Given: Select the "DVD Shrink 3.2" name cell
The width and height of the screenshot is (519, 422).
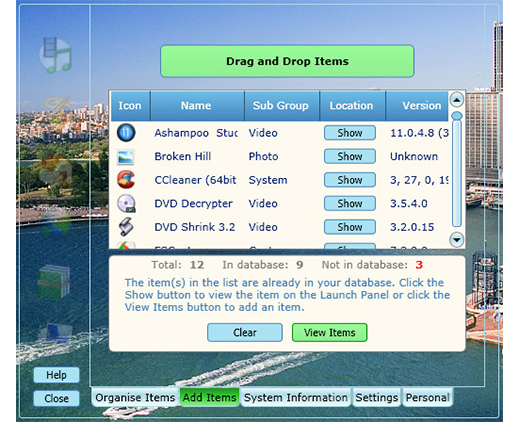Looking at the screenshot, I should click(x=195, y=227).
